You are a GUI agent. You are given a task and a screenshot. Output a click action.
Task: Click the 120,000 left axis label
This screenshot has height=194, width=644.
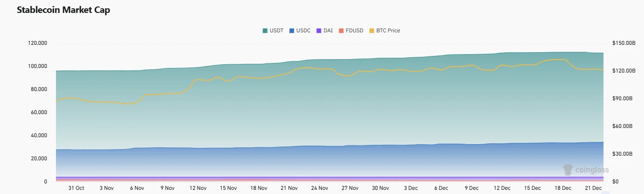pos(38,43)
